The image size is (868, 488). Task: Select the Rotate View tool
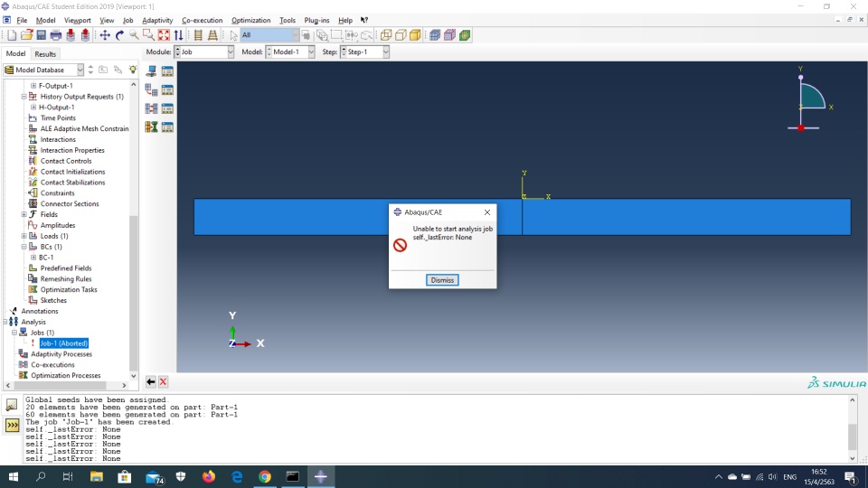click(x=119, y=35)
